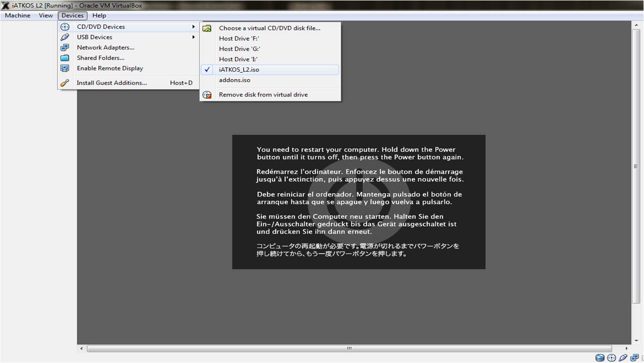The width and height of the screenshot is (644, 363).
Task: Select Enable Remote Display entry
Action: (x=128, y=68)
